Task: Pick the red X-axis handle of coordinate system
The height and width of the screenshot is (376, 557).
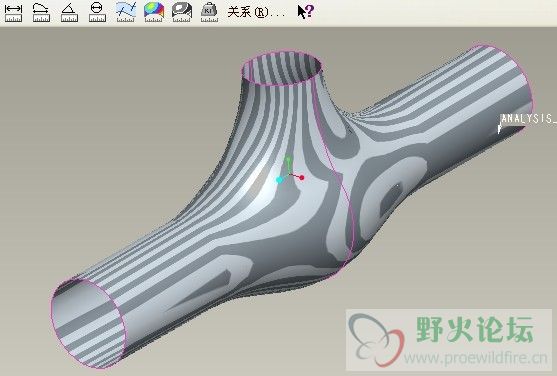Action: pyautogui.click(x=302, y=177)
